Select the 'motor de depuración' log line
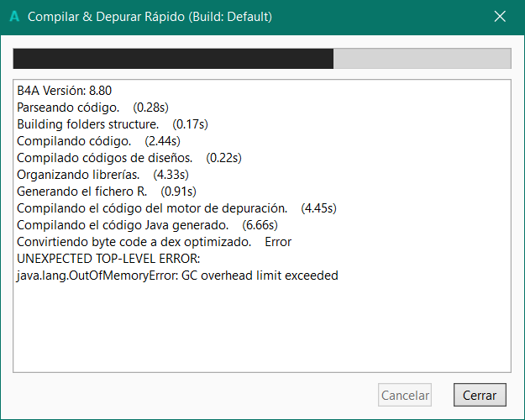The height and width of the screenshot is (420, 525). coord(176,208)
